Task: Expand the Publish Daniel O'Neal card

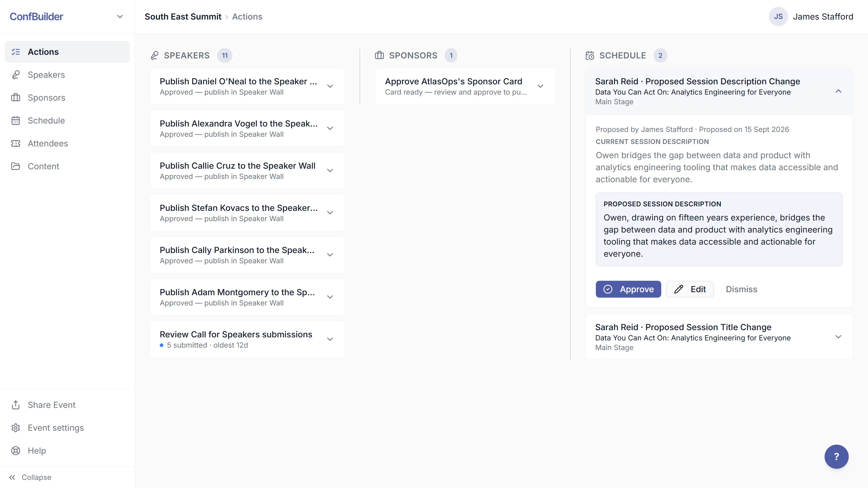Action: pos(330,86)
